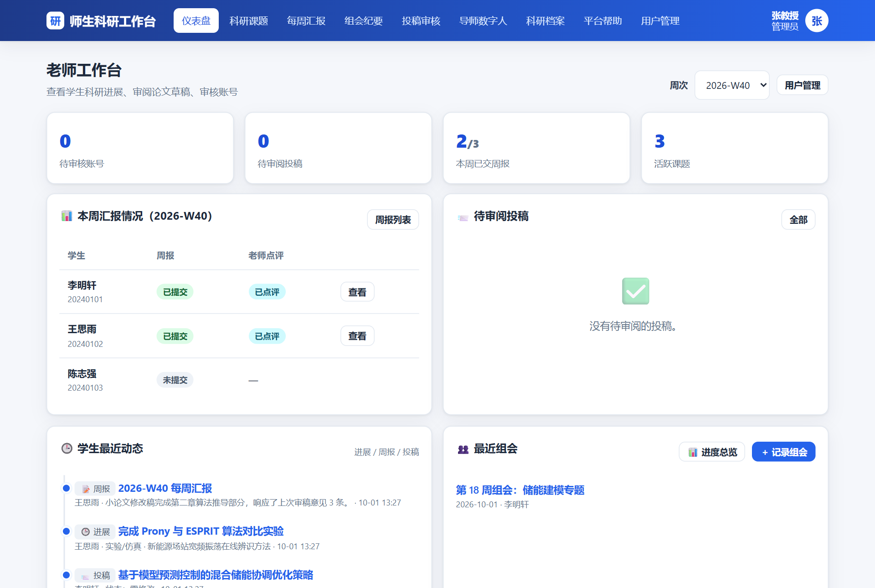The height and width of the screenshot is (588, 875).
Task: Open the 进度总览 button
Action: pyautogui.click(x=712, y=452)
